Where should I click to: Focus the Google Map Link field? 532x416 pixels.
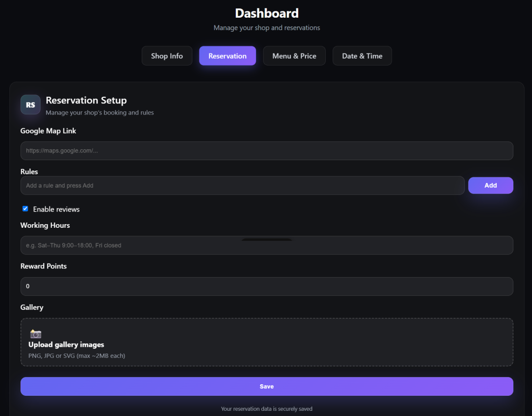pyautogui.click(x=267, y=151)
